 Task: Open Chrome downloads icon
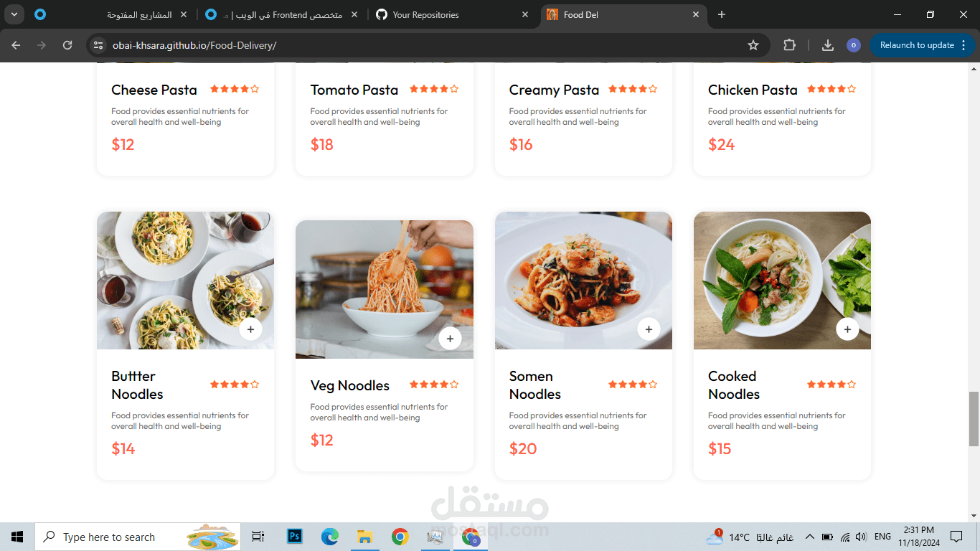point(828,45)
